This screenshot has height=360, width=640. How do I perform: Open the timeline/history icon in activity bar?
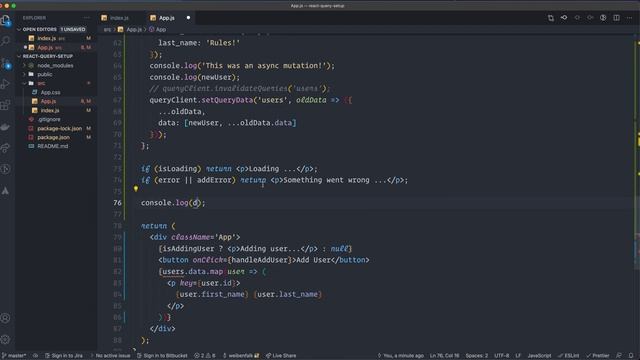[6, 169]
